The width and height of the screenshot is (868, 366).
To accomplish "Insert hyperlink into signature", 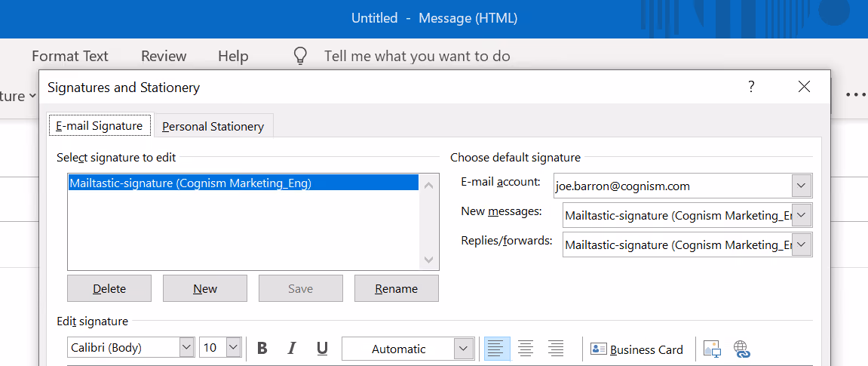I will (741, 349).
